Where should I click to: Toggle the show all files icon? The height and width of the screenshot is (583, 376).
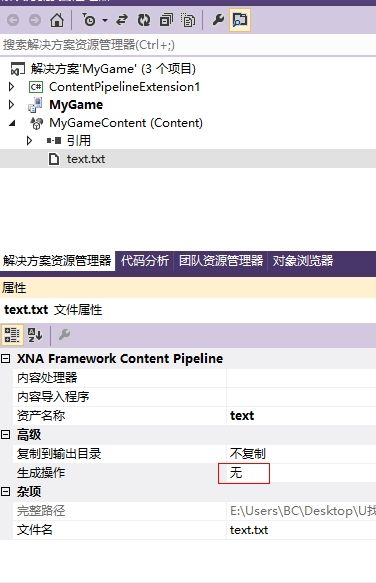[188, 20]
